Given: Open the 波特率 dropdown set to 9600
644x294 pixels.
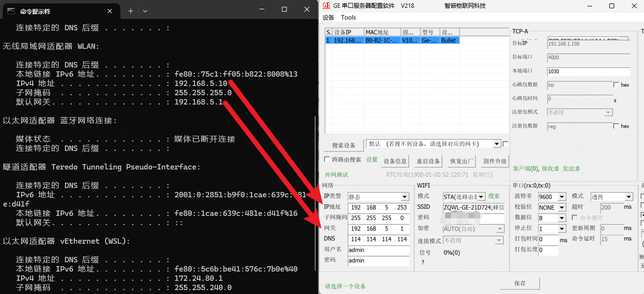Looking at the screenshot, I should pyautogui.click(x=562, y=197).
